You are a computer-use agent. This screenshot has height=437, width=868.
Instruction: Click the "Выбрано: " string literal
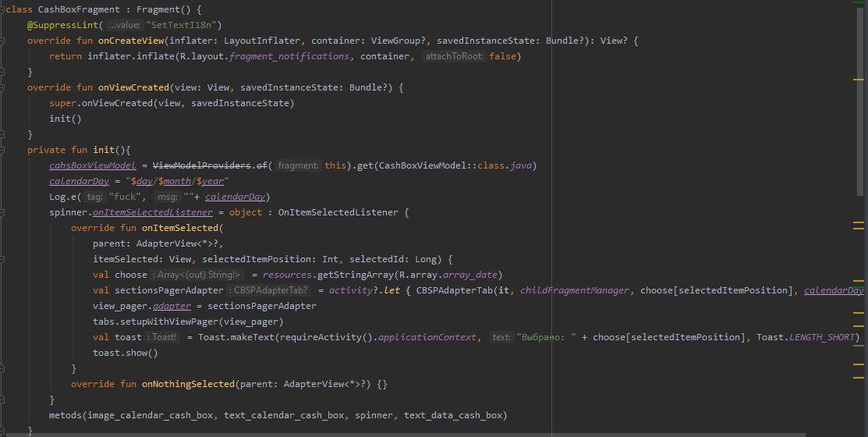pyautogui.click(x=547, y=337)
